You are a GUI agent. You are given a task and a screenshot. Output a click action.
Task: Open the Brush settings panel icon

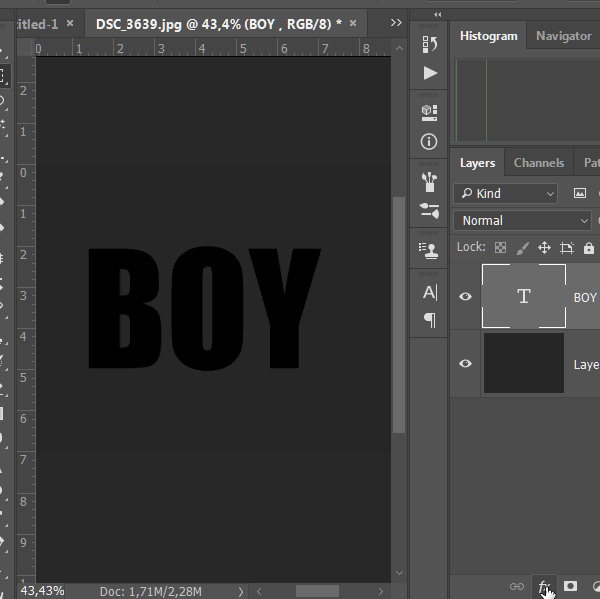[x=429, y=211]
